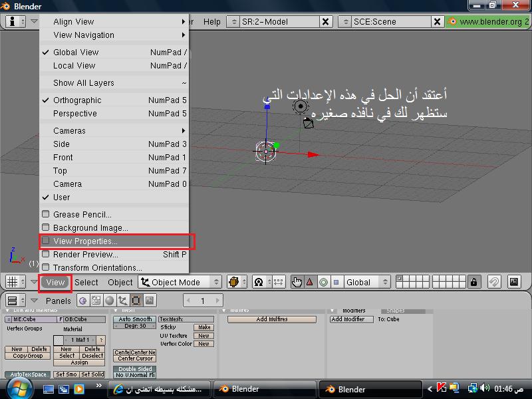Open the 3D view window type selector

(15, 282)
